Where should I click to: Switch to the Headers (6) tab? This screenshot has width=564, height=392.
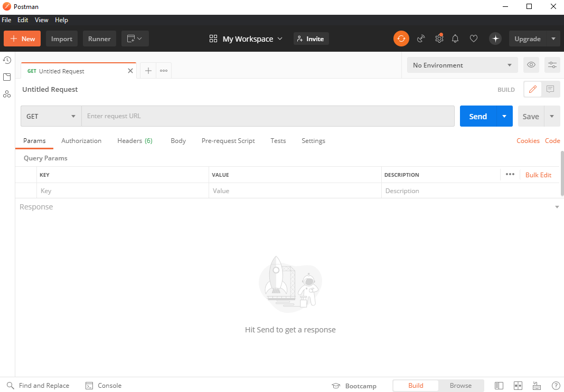(x=135, y=140)
